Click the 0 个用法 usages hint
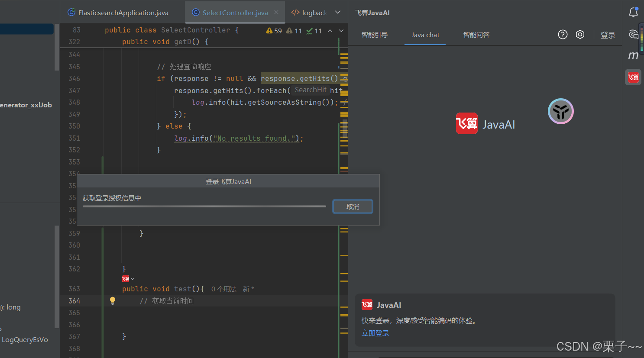Image resolution: width=644 pixels, height=358 pixels. coord(224,289)
